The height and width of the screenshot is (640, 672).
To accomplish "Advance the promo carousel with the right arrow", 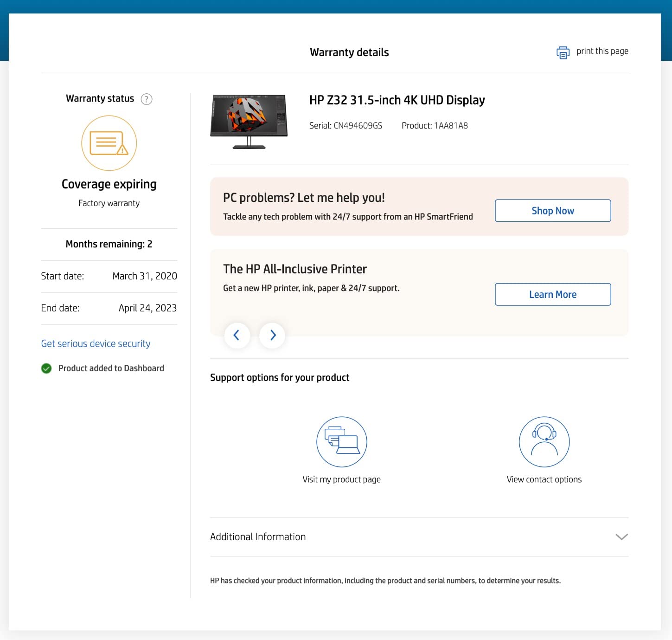I will [272, 335].
